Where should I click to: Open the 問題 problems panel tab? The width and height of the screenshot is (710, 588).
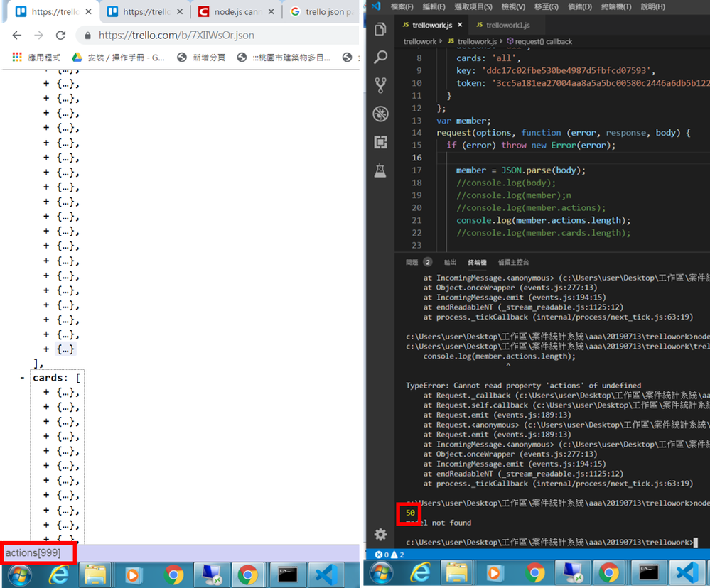419,262
